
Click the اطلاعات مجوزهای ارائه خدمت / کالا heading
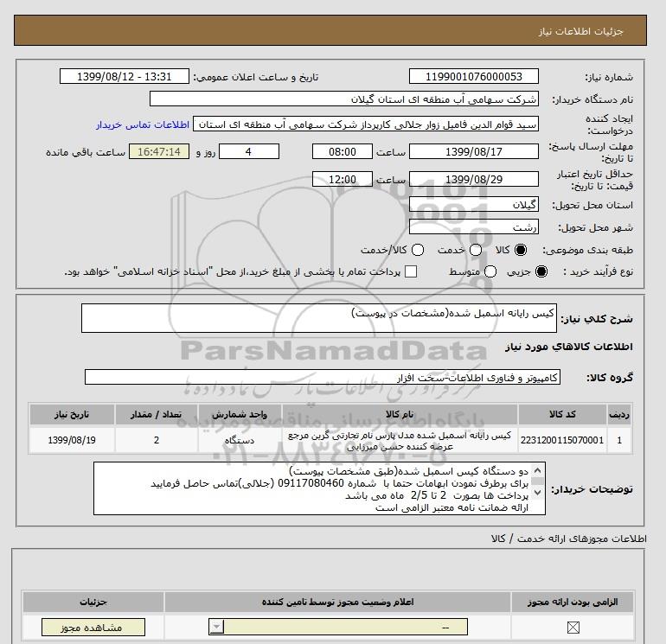pyautogui.click(x=569, y=539)
